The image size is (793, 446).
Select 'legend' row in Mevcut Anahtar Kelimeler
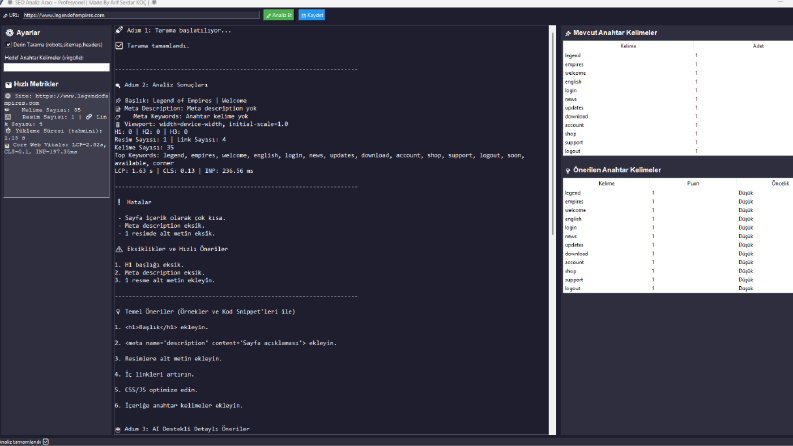(678, 56)
